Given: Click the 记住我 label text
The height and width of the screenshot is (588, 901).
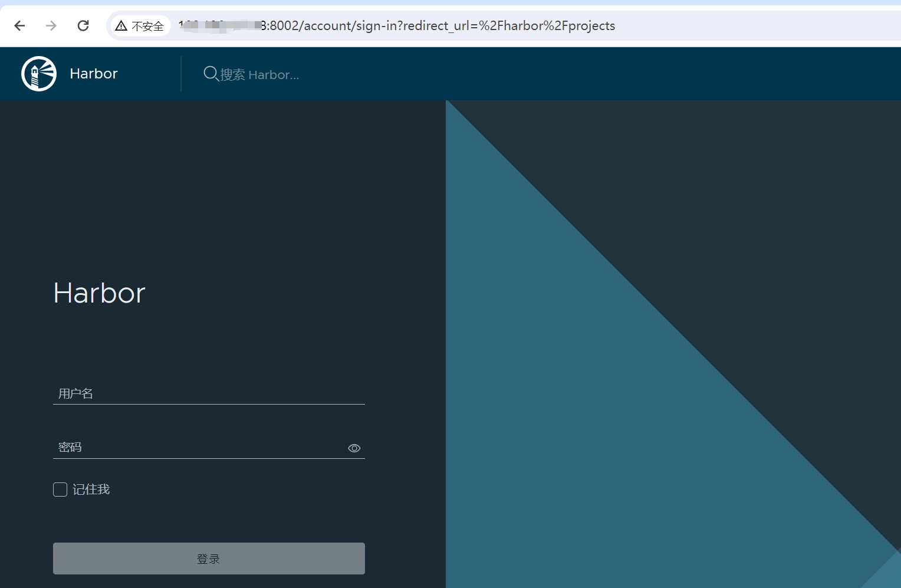Looking at the screenshot, I should [92, 489].
